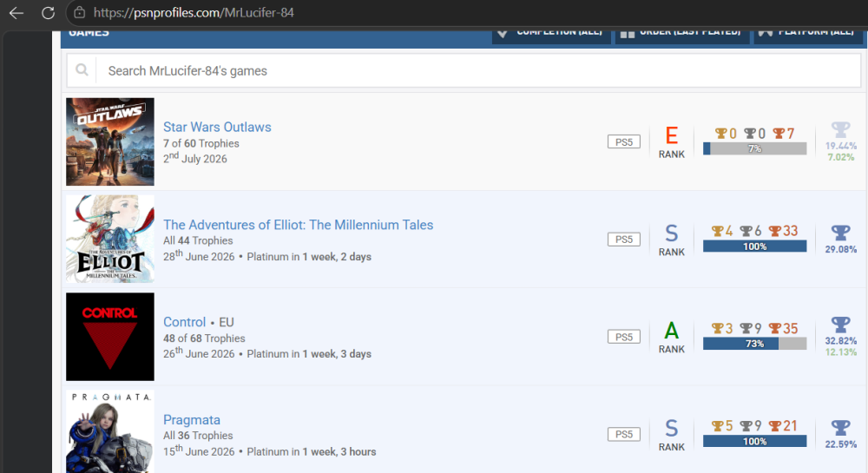The height and width of the screenshot is (473, 868).
Task: Open the Star Wars Outlaws game link
Action: 217,127
